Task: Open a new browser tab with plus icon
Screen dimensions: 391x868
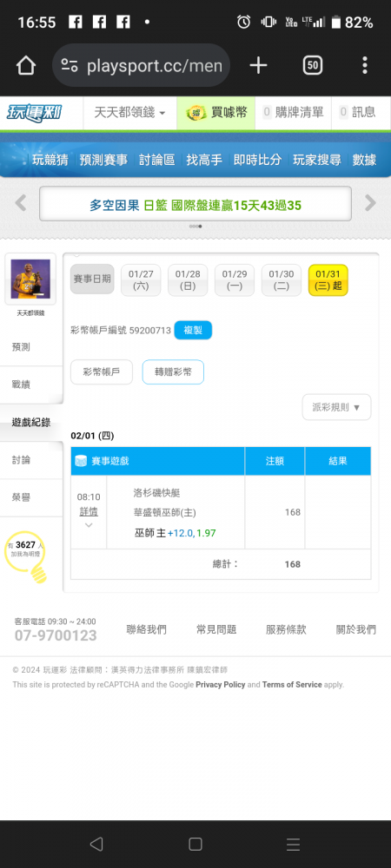Action: pos(258,66)
